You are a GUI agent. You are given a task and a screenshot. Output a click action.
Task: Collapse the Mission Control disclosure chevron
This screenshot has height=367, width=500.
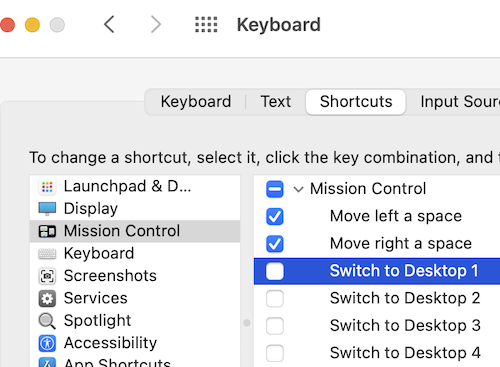pos(298,189)
